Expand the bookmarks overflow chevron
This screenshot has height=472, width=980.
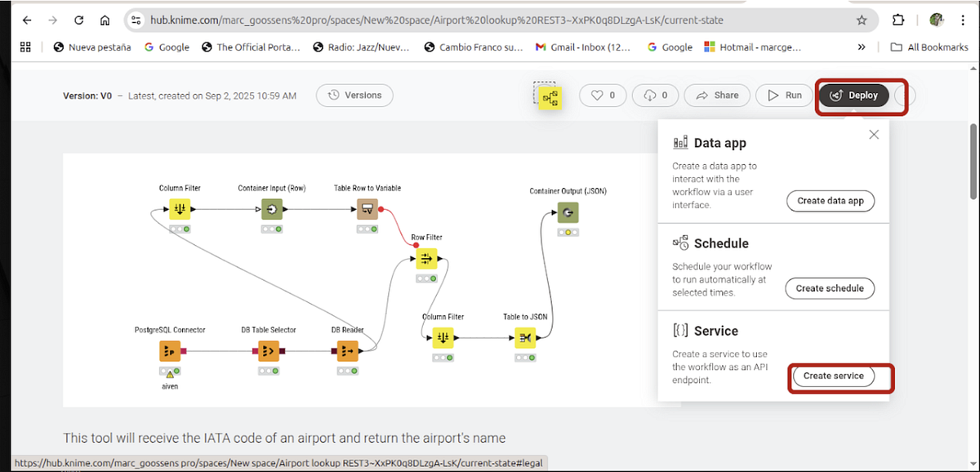coord(861,47)
